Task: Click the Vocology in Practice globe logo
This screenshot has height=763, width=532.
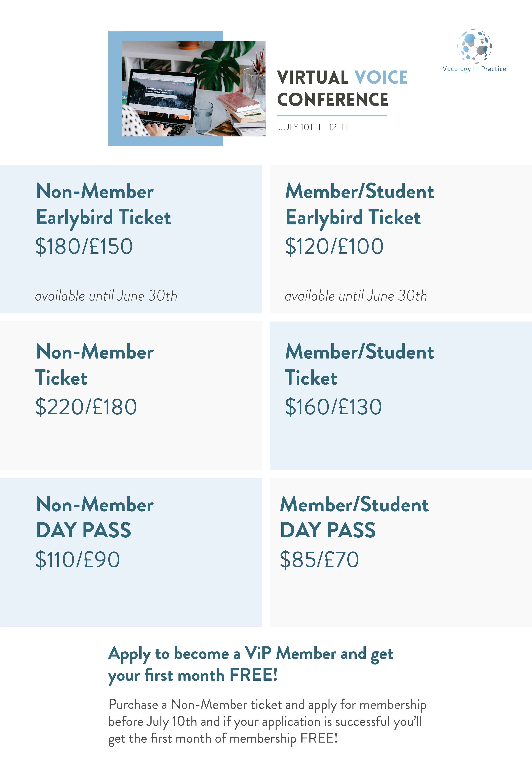Action: pos(474,46)
